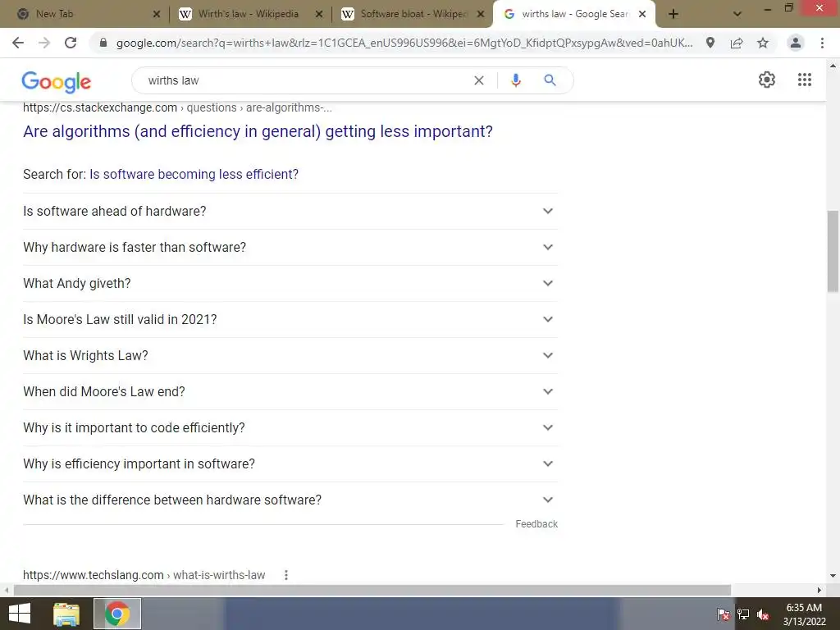Expand "Why is it important to code efficiently?"
This screenshot has width=840, height=630.
point(290,428)
